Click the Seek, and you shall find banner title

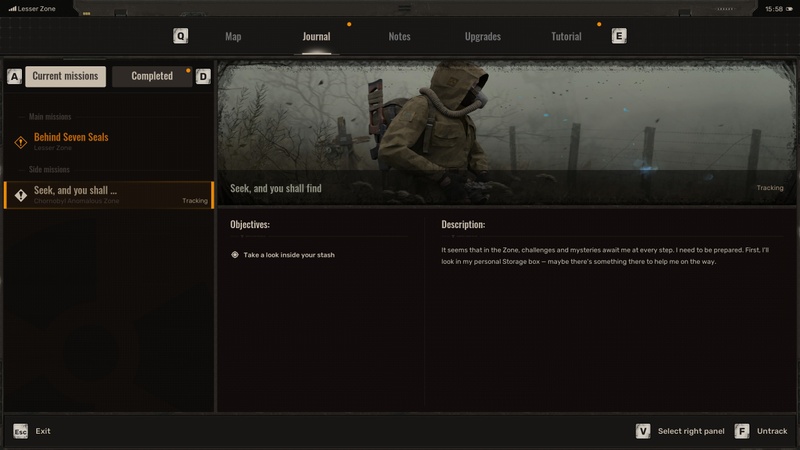tap(276, 188)
